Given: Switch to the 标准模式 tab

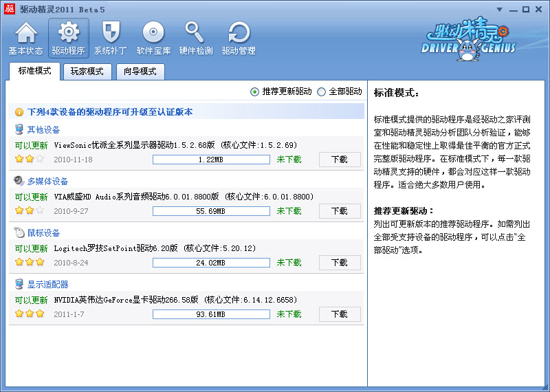Looking at the screenshot, I should click(x=34, y=72).
